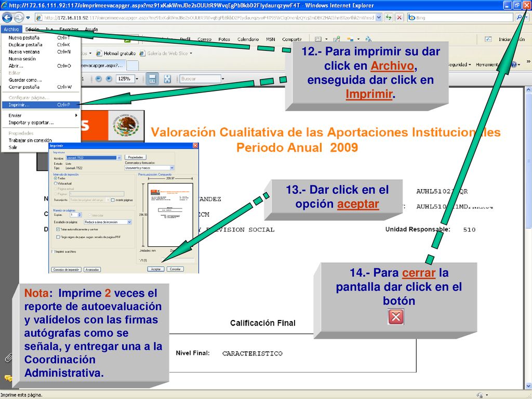Screen dimensions: 532x399
Task: Uncheck Rotar automáticamente y centrar
Action: pyautogui.click(x=58, y=229)
